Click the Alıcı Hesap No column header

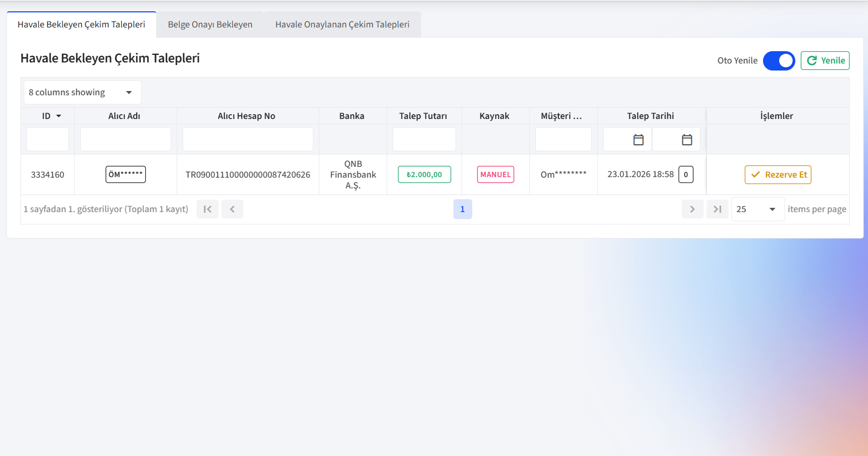coord(247,116)
